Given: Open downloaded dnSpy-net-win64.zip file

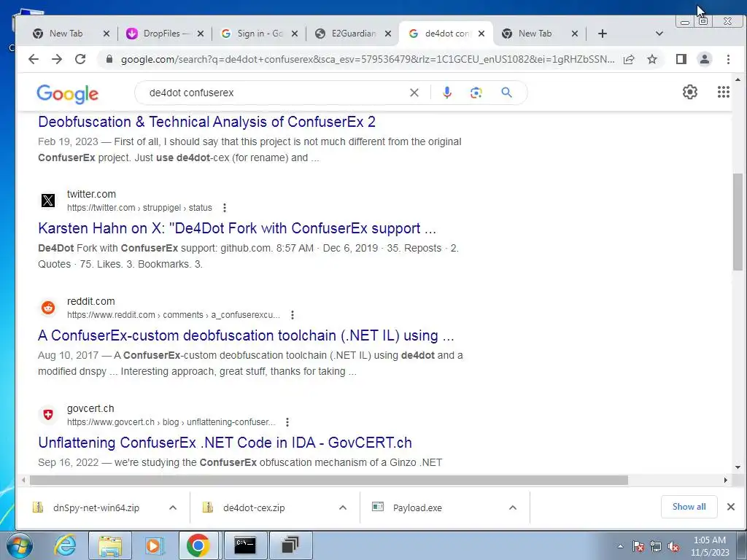Looking at the screenshot, I should (x=96, y=507).
